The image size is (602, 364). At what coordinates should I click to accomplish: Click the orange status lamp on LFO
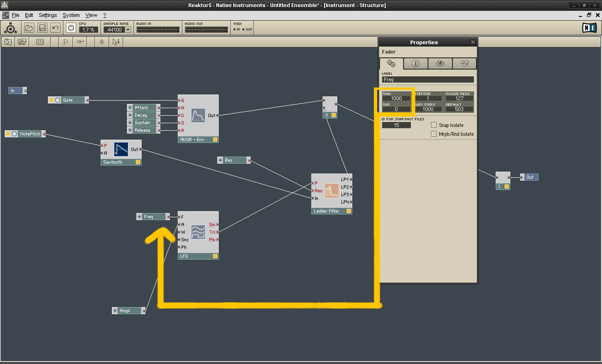click(x=215, y=256)
